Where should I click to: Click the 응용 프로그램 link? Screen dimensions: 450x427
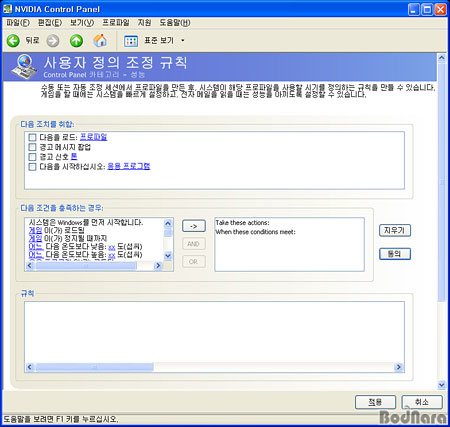click(129, 166)
